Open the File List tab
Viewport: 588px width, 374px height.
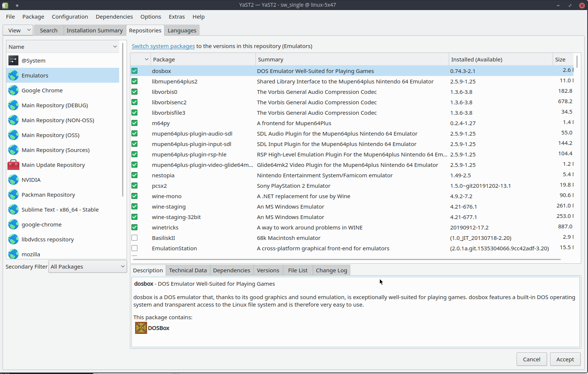tap(298, 270)
